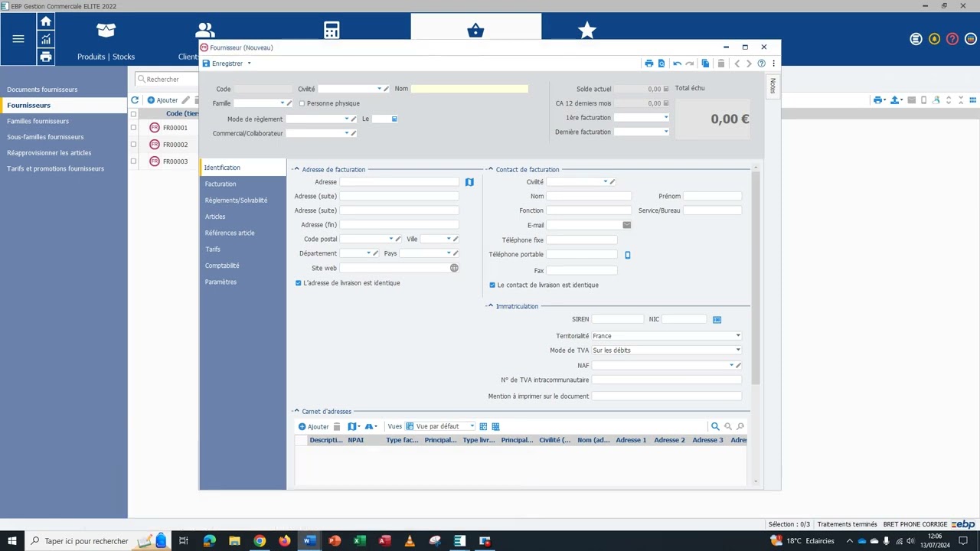Viewport: 980px width, 551px height.
Task: Switch to the Règlements/Solvabilité tab
Action: (x=236, y=201)
